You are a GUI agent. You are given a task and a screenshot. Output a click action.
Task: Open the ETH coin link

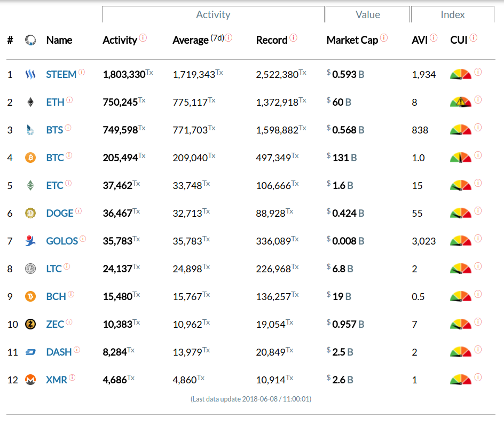56,102
